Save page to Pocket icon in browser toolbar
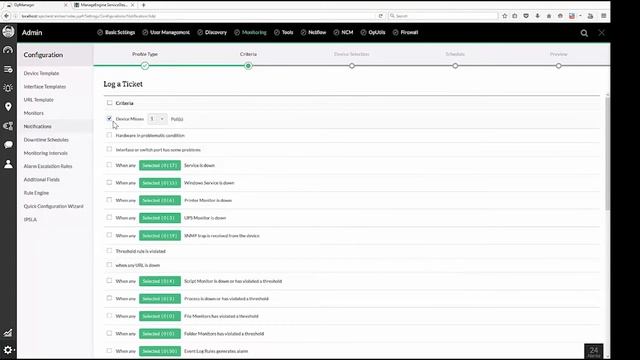 526,16
